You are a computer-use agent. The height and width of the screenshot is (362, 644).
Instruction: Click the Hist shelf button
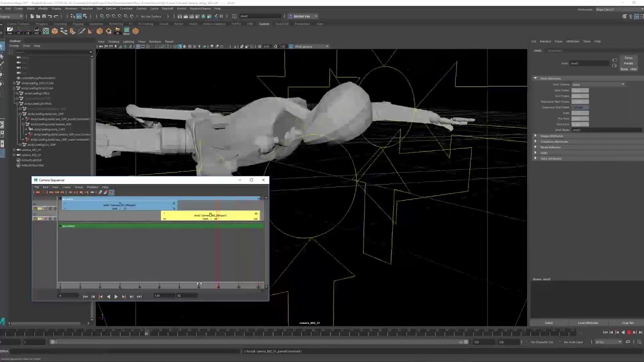pos(10,31)
